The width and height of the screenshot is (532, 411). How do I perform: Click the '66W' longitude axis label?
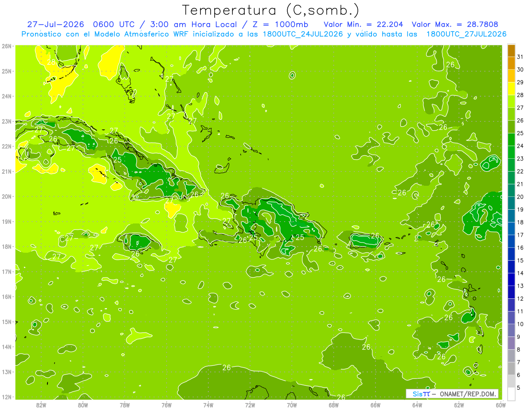pos(376,405)
